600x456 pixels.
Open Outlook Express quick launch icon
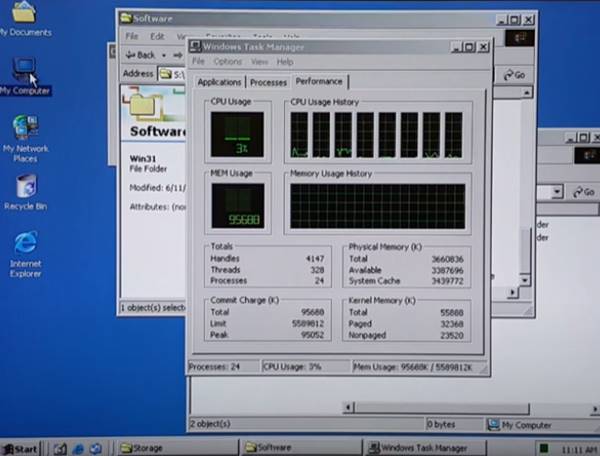(x=96, y=448)
